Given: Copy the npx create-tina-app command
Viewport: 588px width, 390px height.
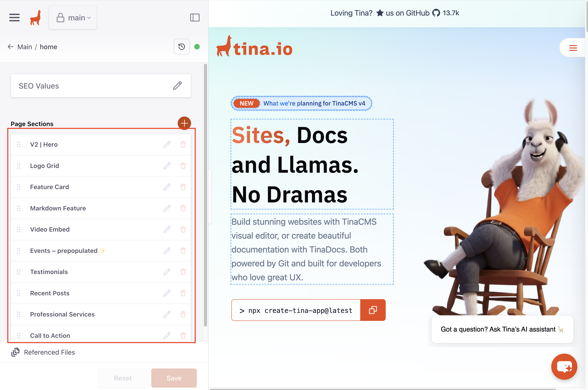Looking at the screenshot, I should [373, 310].
